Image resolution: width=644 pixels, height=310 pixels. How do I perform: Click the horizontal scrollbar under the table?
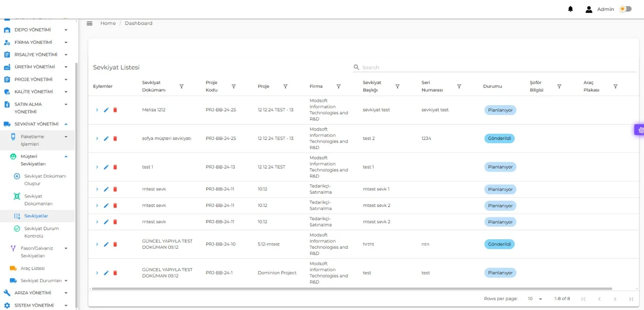tap(352, 288)
